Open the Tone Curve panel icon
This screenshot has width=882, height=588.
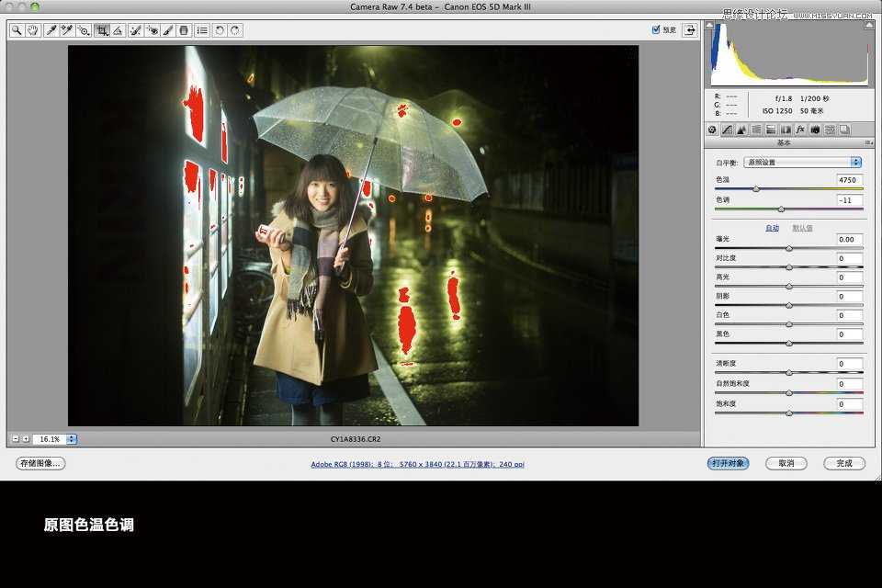(728, 129)
